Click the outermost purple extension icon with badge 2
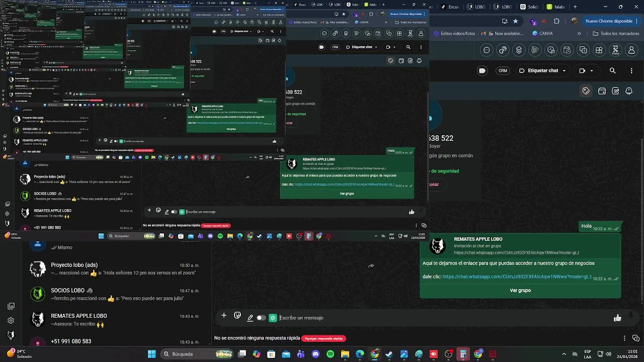Screen dimensions: 644x362 click(x=533, y=21)
